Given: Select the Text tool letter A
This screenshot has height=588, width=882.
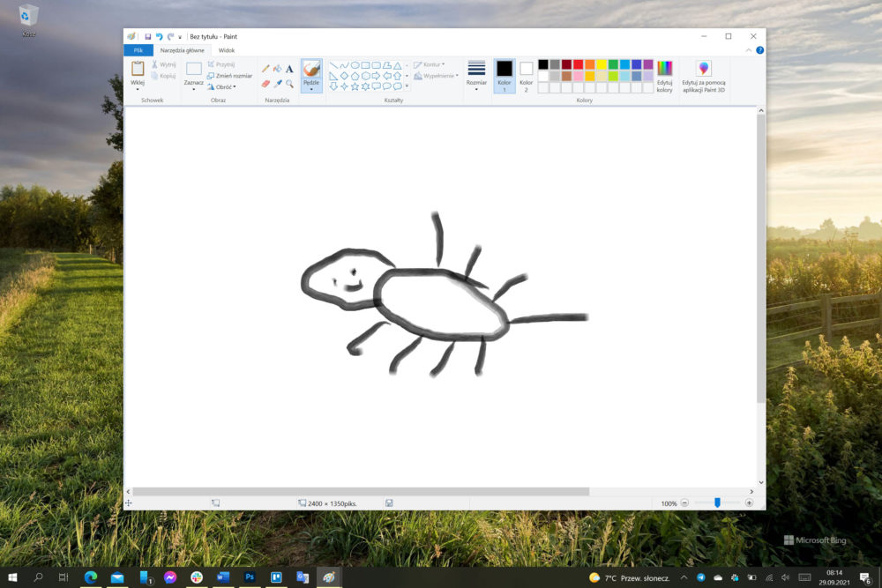Looking at the screenshot, I should (x=289, y=69).
